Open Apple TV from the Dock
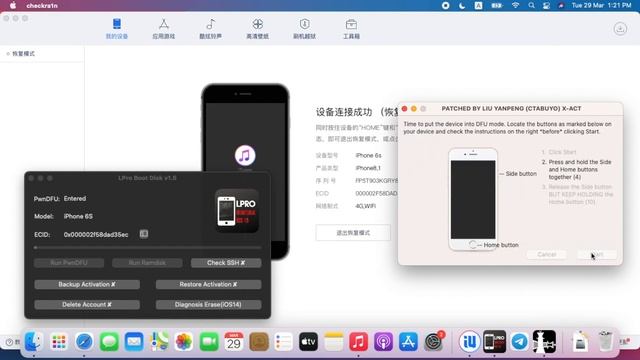The height and width of the screenshot is (360, 640). pos(309,342)
